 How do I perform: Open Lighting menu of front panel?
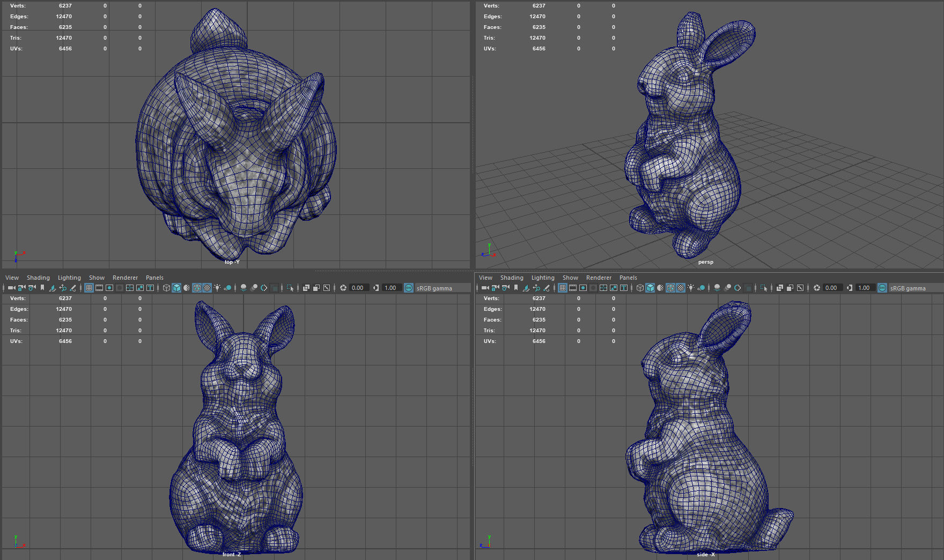[x=69, y=278]
